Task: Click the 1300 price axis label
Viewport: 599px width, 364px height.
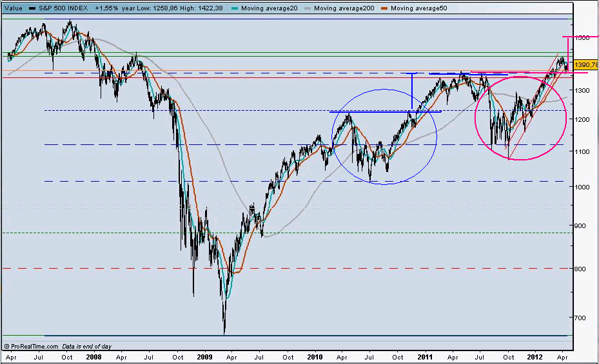Action: pos(584,90)
